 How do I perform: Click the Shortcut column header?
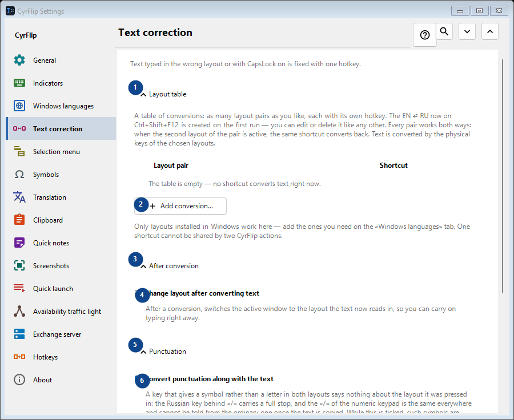(x=393, y=165)
